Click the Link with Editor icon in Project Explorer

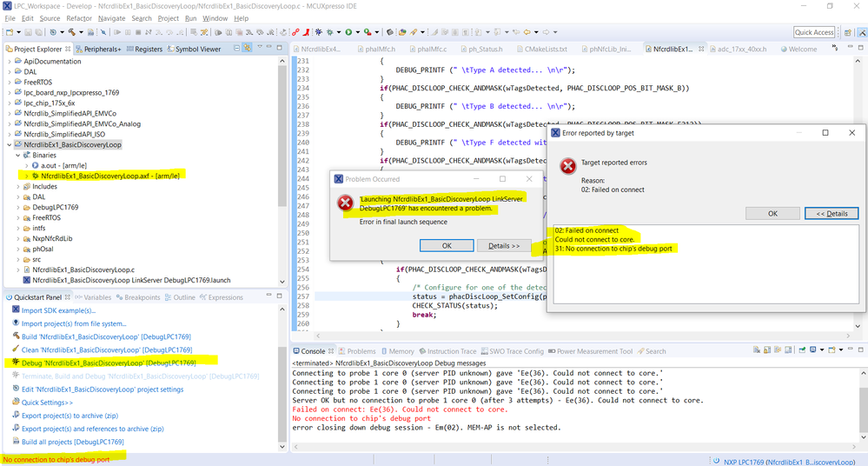coord(247,48)
